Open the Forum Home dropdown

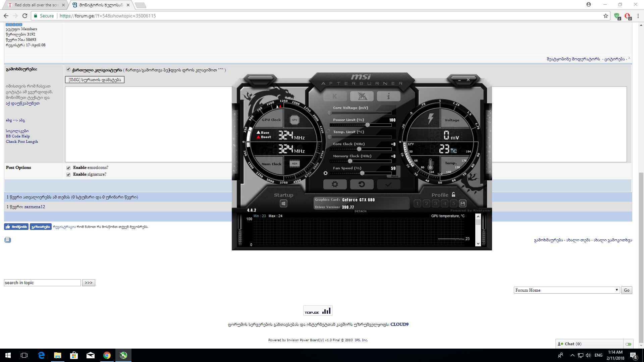pyautogui.click(x=567, y=290)
